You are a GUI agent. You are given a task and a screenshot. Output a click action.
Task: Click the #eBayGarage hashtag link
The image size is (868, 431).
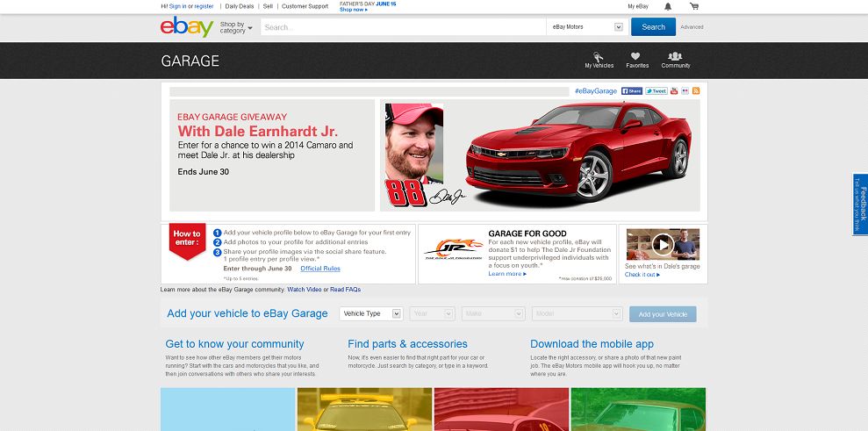coord(596,91)
